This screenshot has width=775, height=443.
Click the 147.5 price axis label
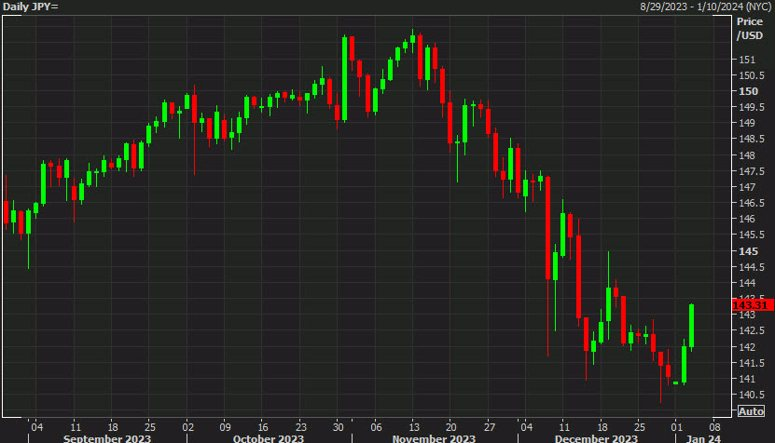click(x=751, y=171)
